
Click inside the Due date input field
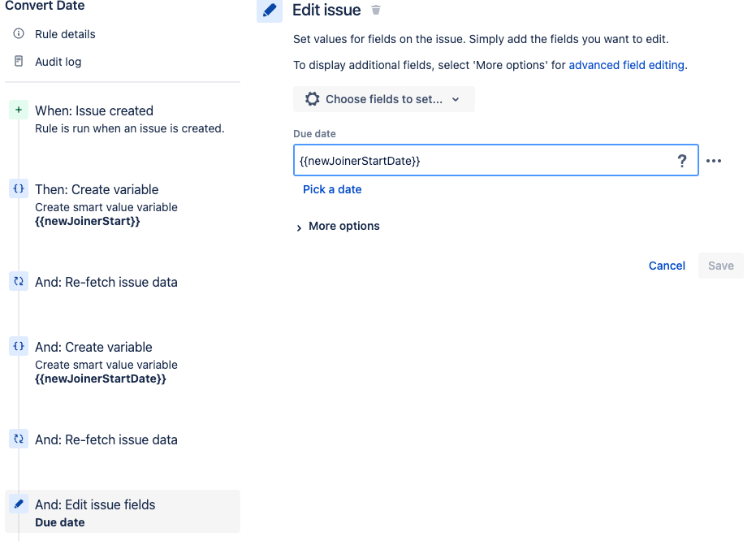tap(479, 161)
